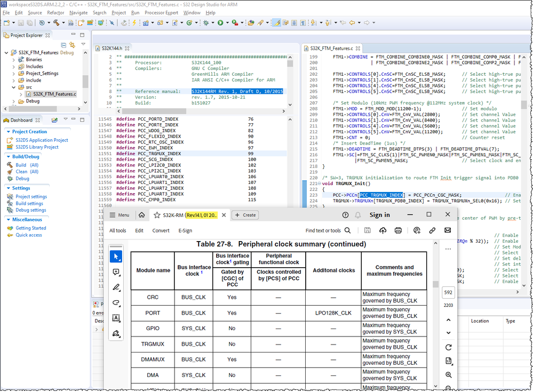Collapse the Build/Debug section in Dashboard
Screen dimensions: 533x392
(x=7, y=156)
